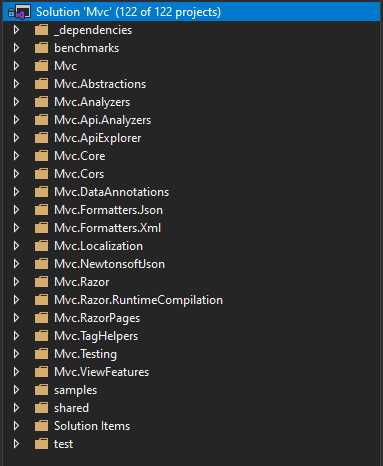383x466 pixels.
Task: Expand the test folder arrow
Action: tap(16, 444)
